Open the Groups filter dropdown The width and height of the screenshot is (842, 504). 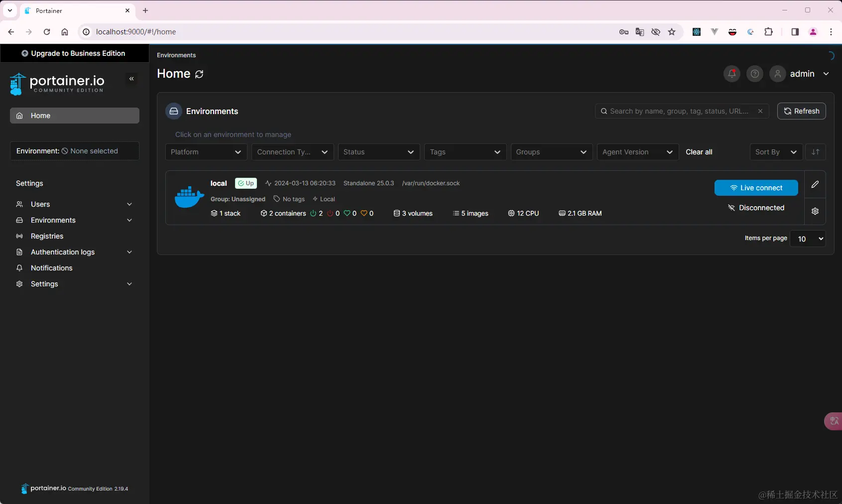pyautogui.click(x=552, y=152)
